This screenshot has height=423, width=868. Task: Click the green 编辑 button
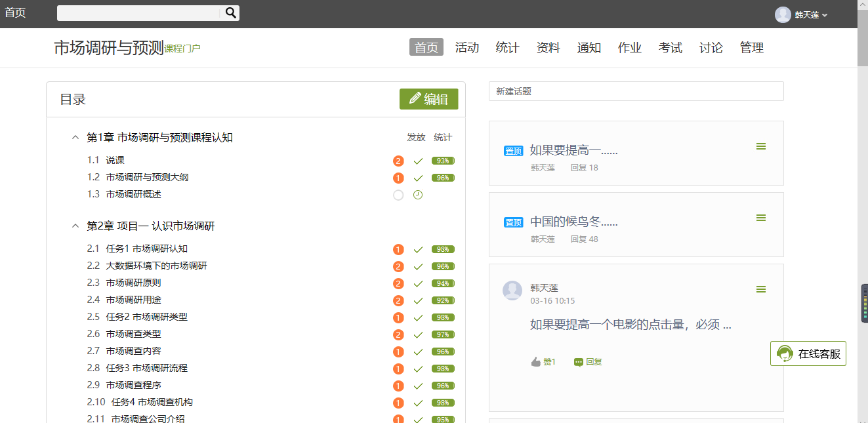point(428,99)
